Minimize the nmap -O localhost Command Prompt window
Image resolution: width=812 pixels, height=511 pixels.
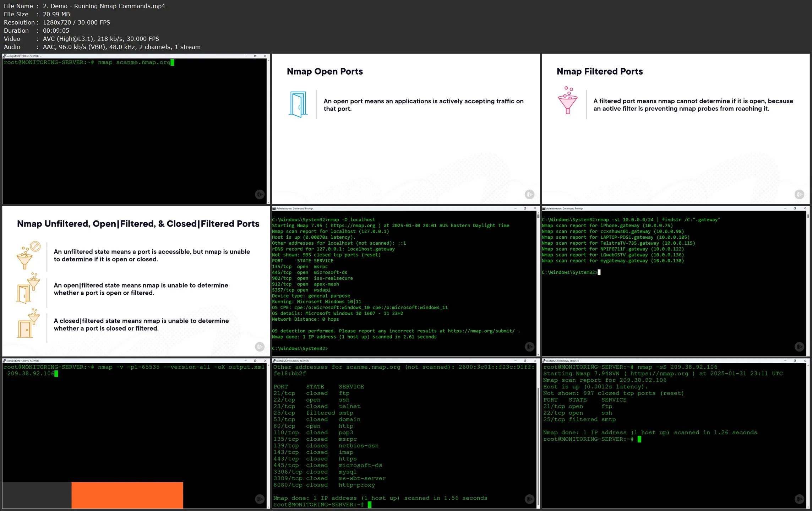point(515,208)
